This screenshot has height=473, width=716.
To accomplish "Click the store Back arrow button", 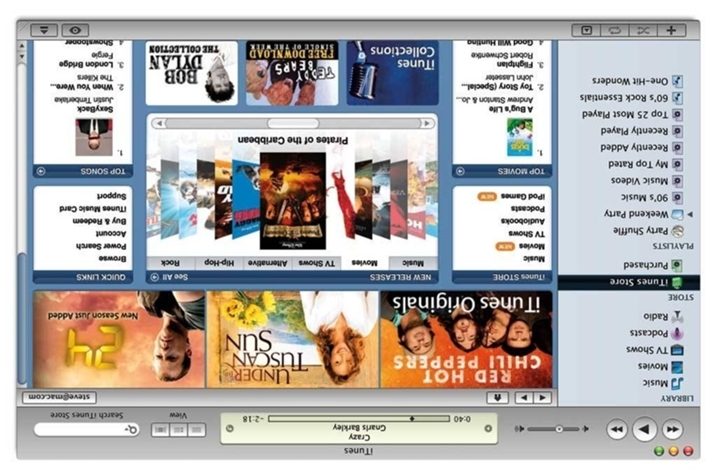I will pos(542,398).
